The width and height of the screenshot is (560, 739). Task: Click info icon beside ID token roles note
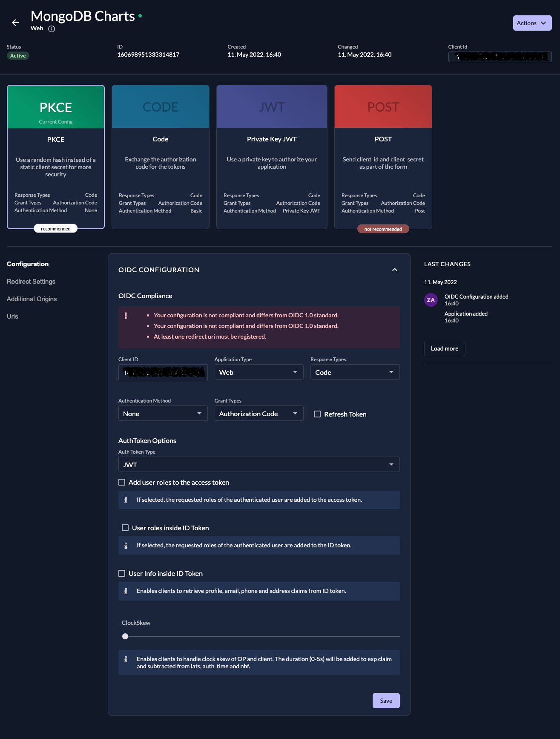coord(126,546)
